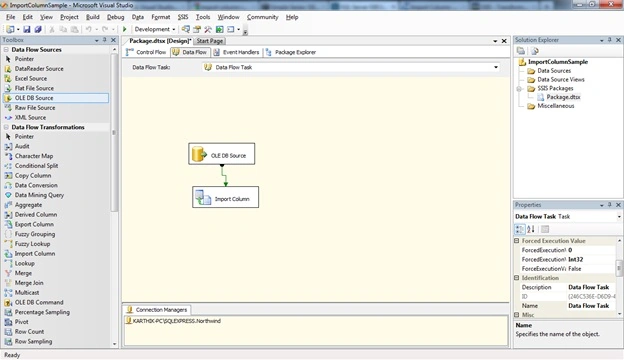
Task: Click the Save All toolbar icon
Action: point(38,29)
